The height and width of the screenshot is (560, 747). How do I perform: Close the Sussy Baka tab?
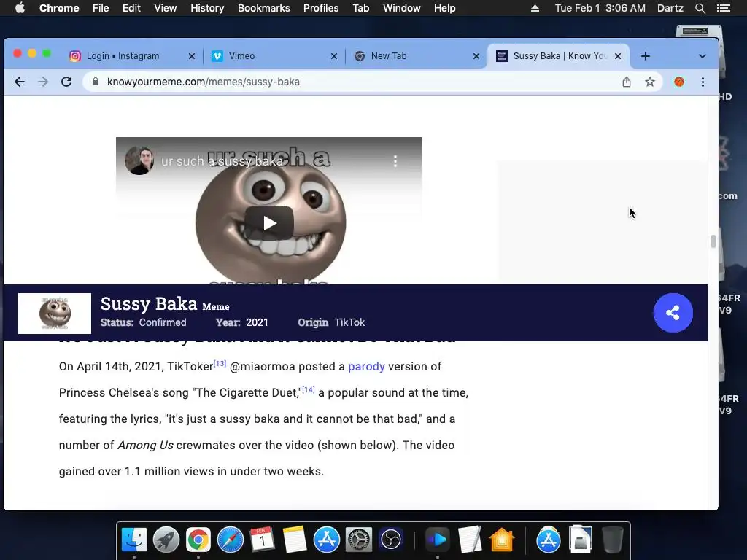(618, 56)
